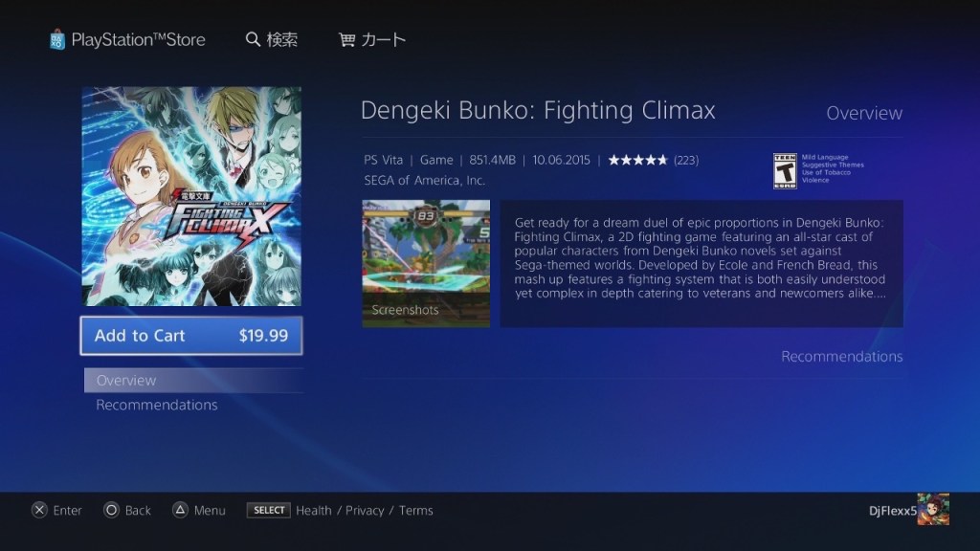Jump to the Recommendations section heading
Viewport: 980px width, 551px height.
point(842,357)
